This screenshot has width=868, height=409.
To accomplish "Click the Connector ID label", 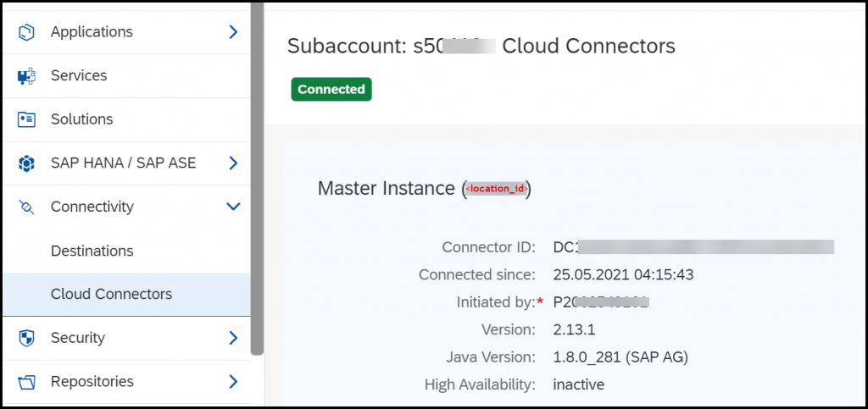I will click(489, 247).
